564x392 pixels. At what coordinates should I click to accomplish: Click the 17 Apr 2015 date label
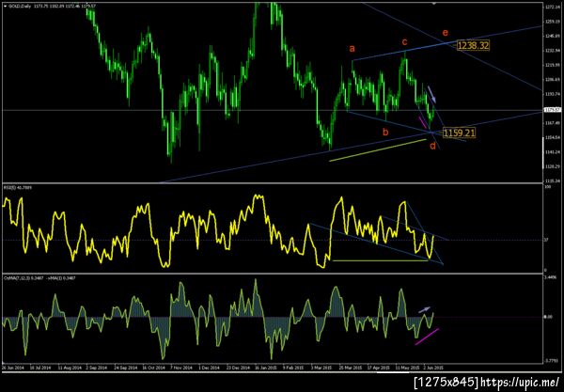(379, 368)
